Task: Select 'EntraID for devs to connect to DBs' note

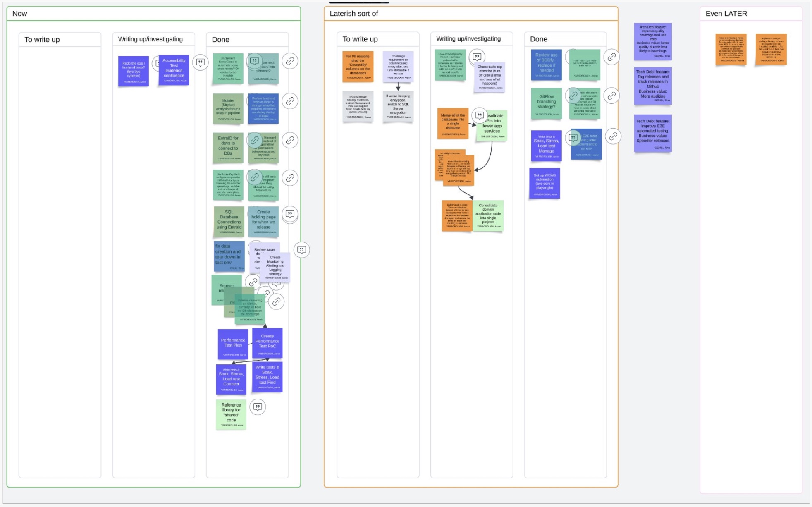Action: coord(228,148)
